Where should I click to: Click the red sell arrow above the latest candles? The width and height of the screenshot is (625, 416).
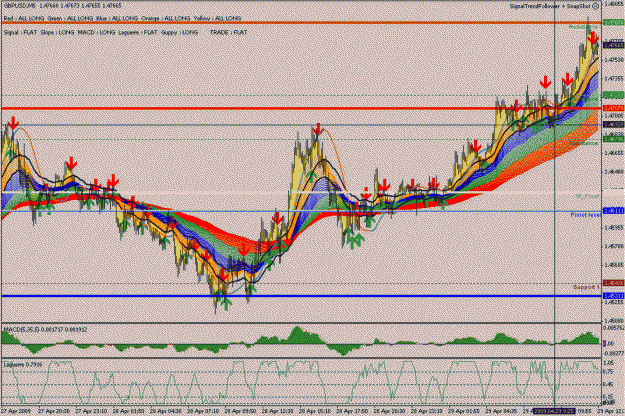tap(593, 38)
